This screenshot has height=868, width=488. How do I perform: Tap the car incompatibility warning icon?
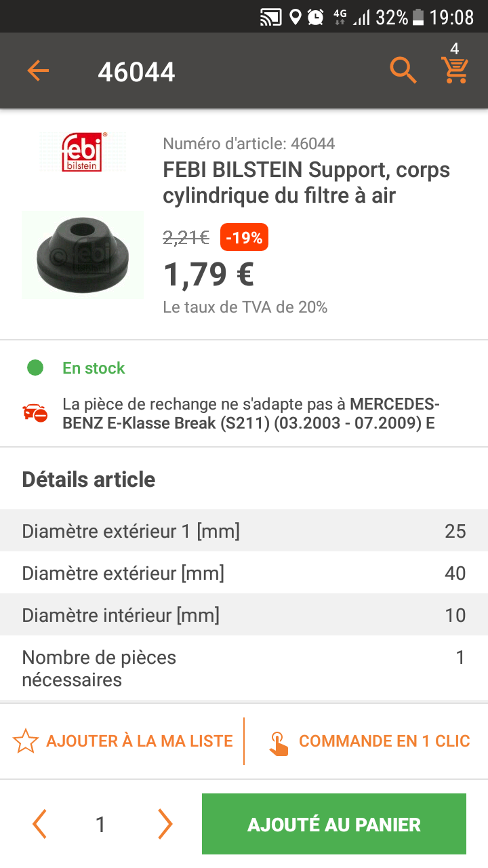coord(35,413)
